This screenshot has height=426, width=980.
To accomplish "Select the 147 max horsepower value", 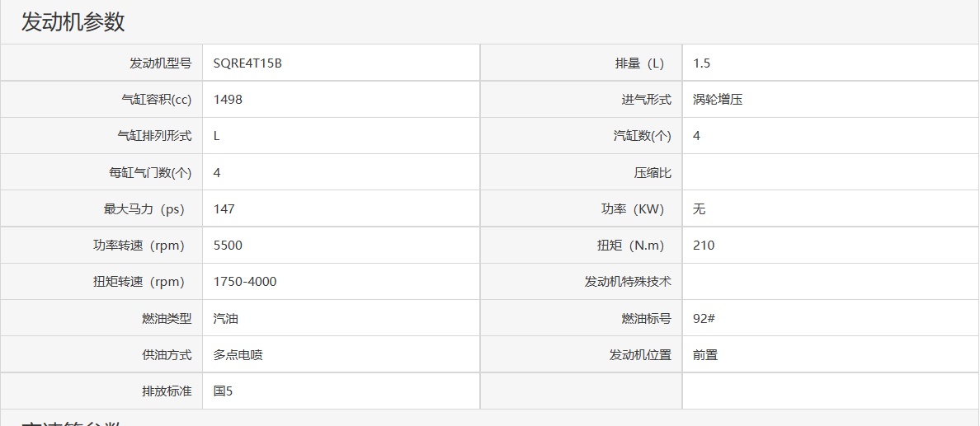I will pyautogui.click(x=224, y=208).
